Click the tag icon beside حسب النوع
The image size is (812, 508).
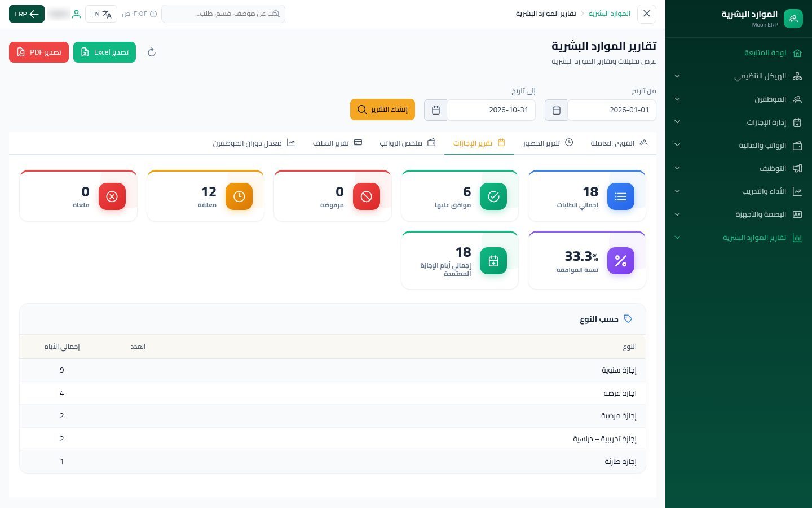click(x=628, y=319)
